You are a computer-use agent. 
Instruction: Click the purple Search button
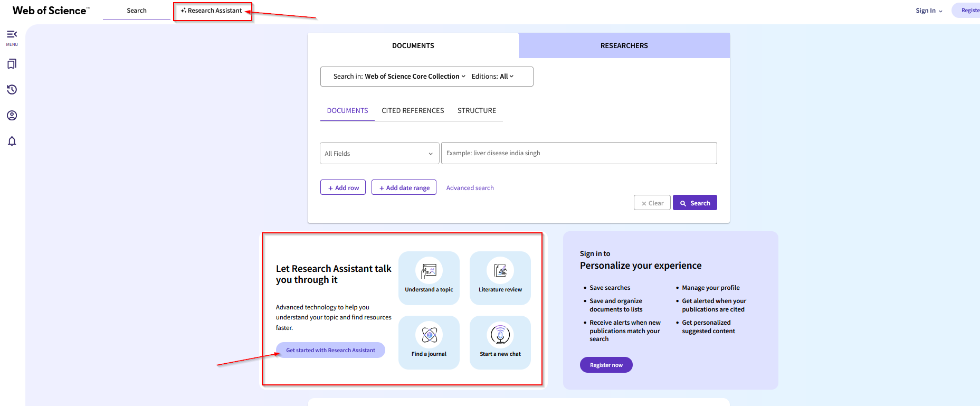pyautogui.click(x=695, y=203)
